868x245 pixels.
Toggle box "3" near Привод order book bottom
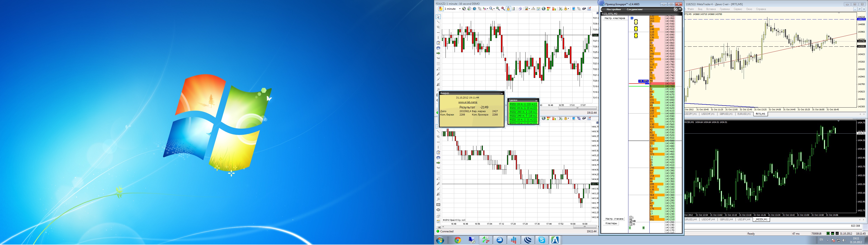[x=631, y=224]
